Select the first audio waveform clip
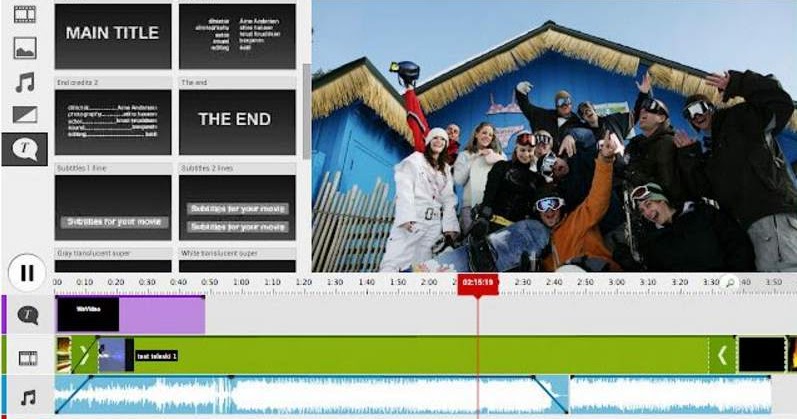This screenshot has width=797, height=419. pos(311,395)
